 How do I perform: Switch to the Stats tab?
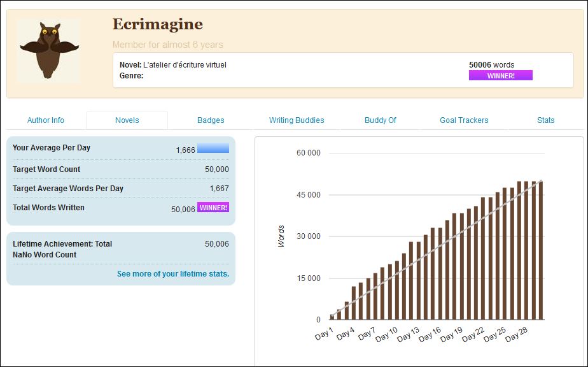[x=545, y=120]
